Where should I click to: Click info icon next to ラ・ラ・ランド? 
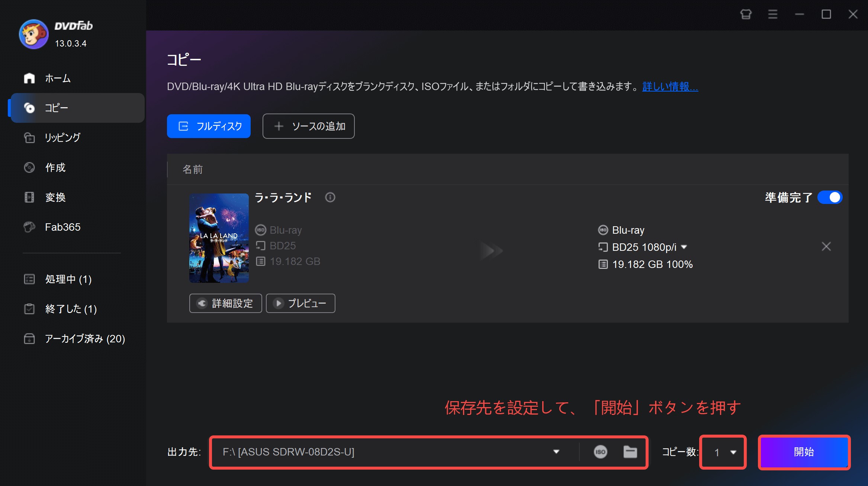[x=330, y=197]
